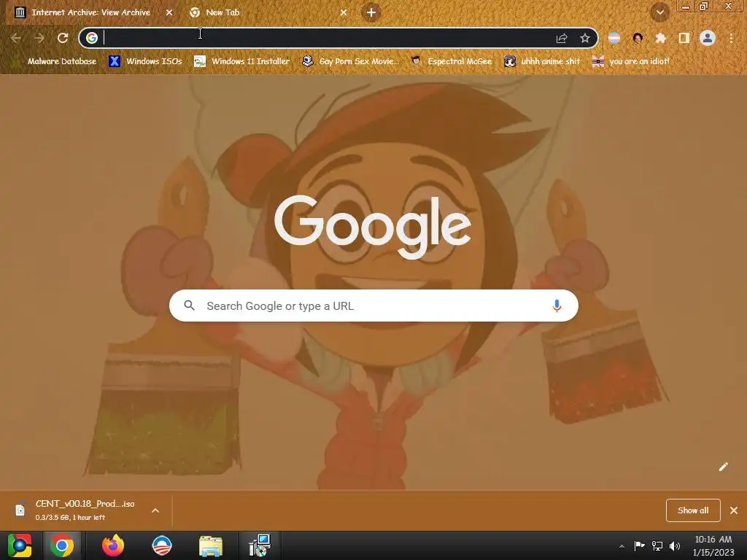Open Malware Database bookmark
The width and height of the screenshot is (747, 560).
pyautogui.click(x=54, y=61)
